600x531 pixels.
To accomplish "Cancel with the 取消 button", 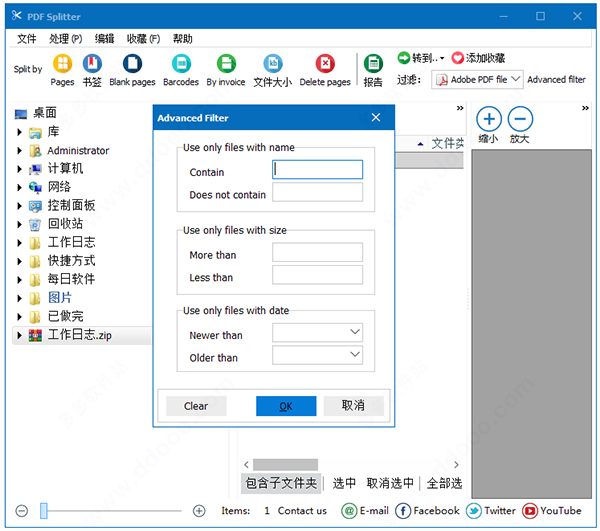I will coord(353,406).
